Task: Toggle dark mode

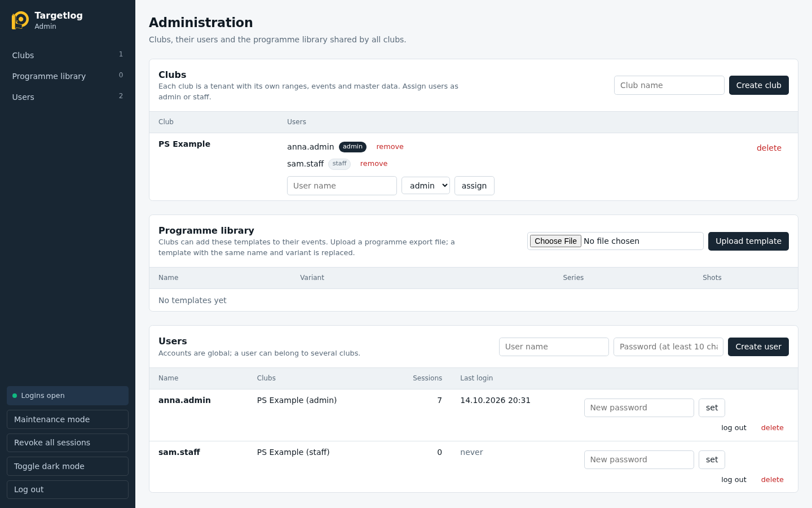Action: tap(68, 466)
